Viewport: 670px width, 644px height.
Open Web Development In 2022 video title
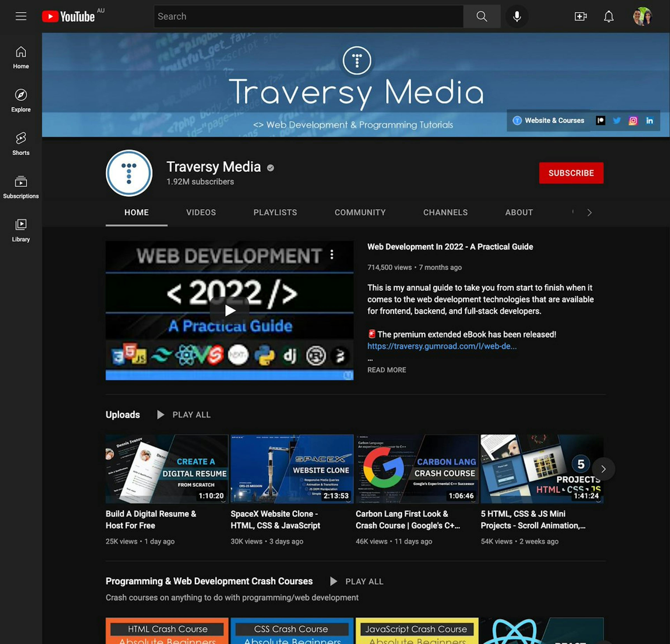pyautogui.click(x=450, y=247)
